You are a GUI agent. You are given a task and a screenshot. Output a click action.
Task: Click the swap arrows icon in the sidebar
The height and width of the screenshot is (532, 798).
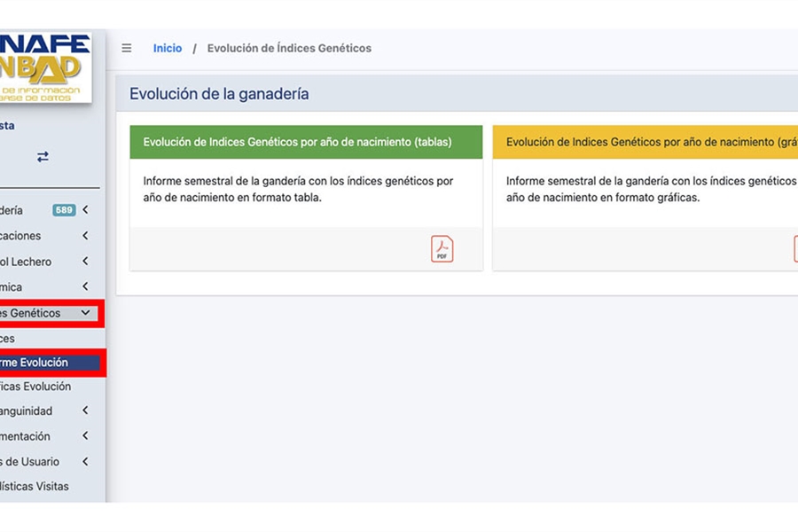pos(42,156)
